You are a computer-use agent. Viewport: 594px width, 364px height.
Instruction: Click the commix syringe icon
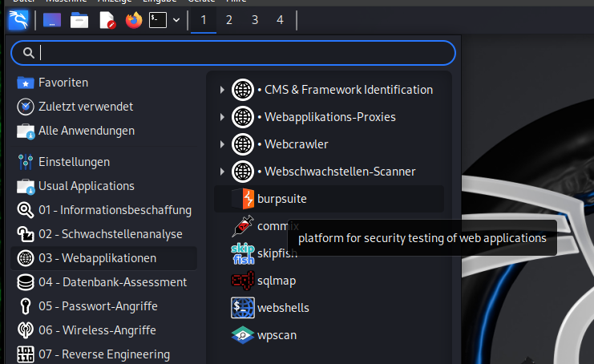pos(243,226)
